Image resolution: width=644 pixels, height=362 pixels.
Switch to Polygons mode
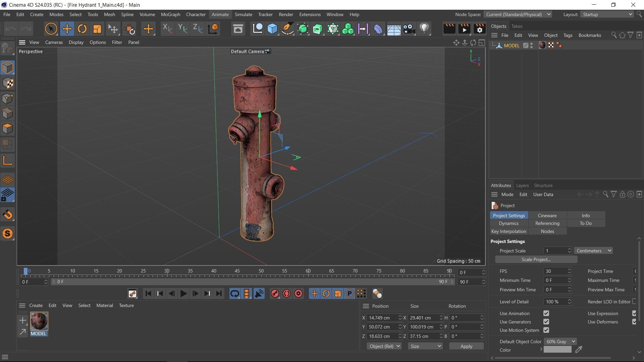(7, 129)
